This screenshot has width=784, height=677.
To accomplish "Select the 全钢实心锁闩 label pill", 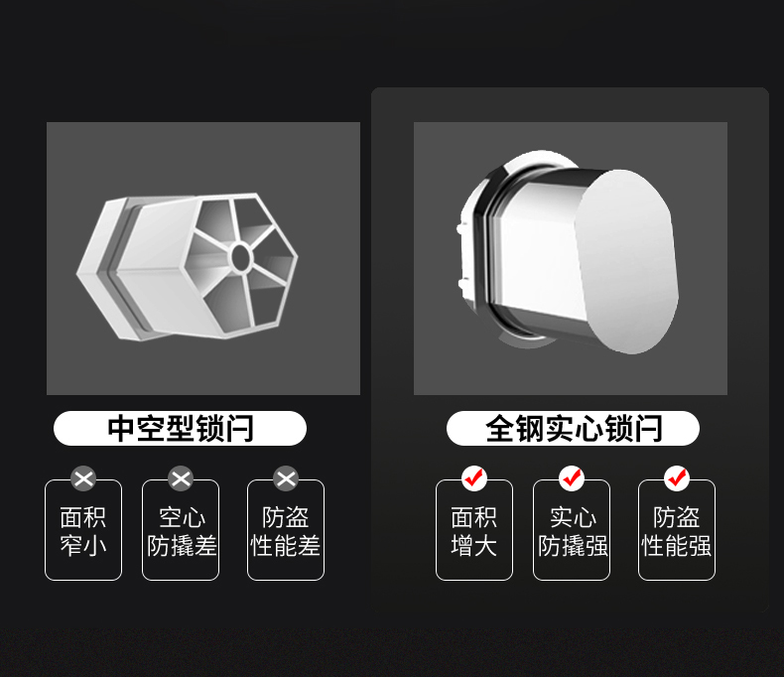I will click(x=573, y=429).
